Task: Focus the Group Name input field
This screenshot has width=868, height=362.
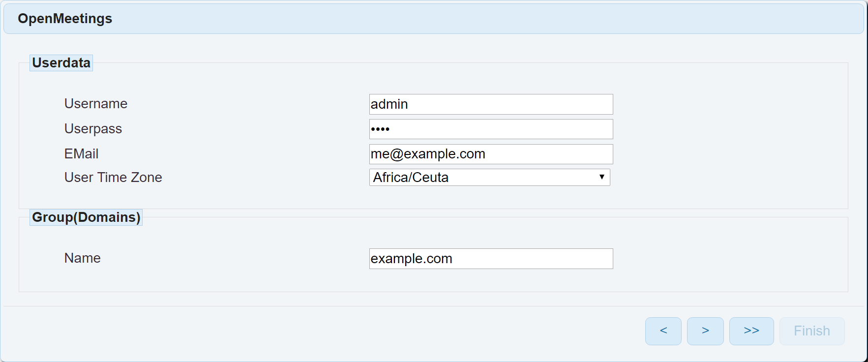Action: coord(491,259)
